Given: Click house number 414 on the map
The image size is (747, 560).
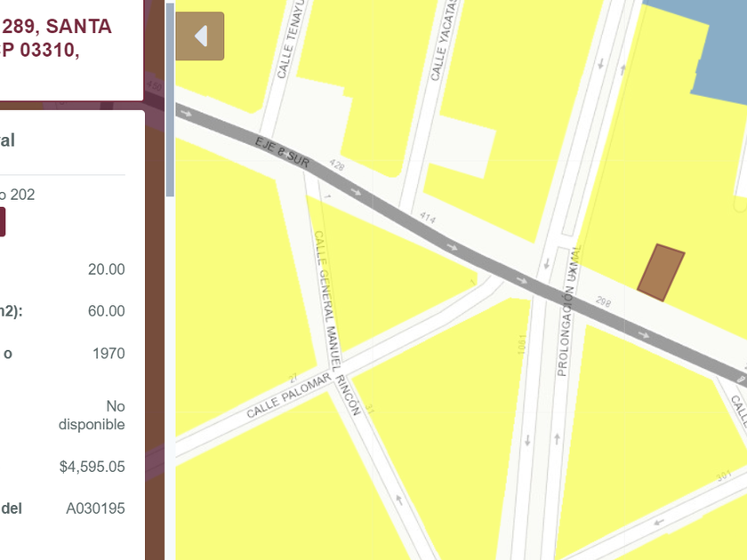Looking at the screenshot, I should tap(428, 218).
